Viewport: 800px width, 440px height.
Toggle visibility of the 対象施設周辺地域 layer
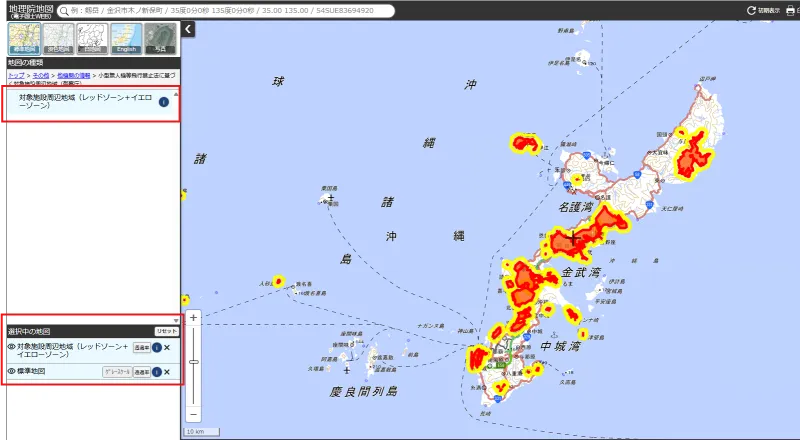pyautogui.click(x=11, y=347)
